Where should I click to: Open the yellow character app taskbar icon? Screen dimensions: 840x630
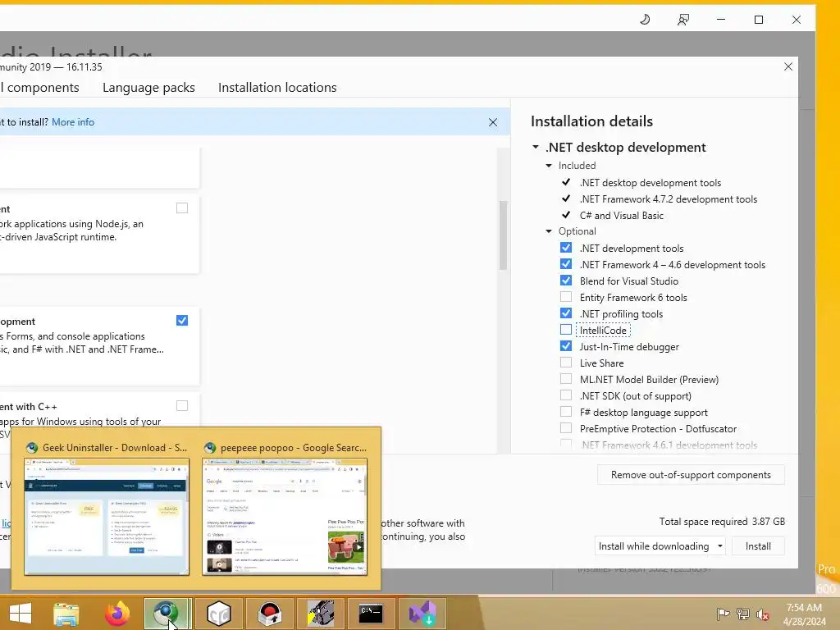[x=321, y=613]
